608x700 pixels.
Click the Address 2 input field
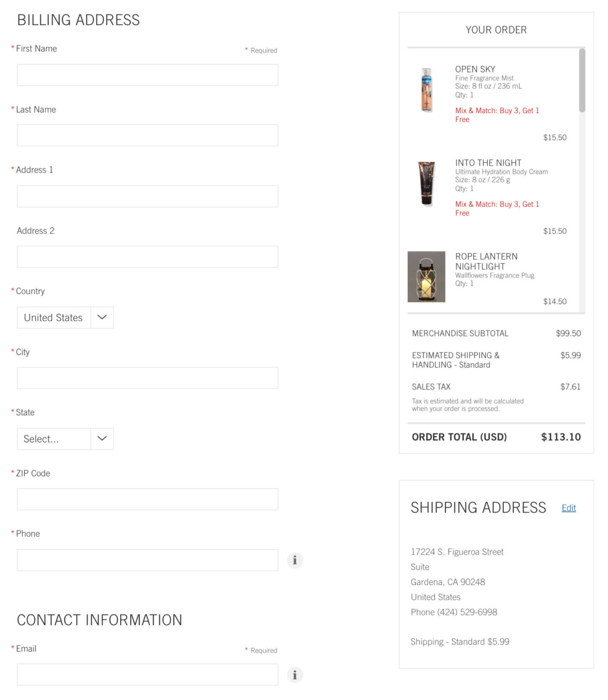[x=147, y=256]
